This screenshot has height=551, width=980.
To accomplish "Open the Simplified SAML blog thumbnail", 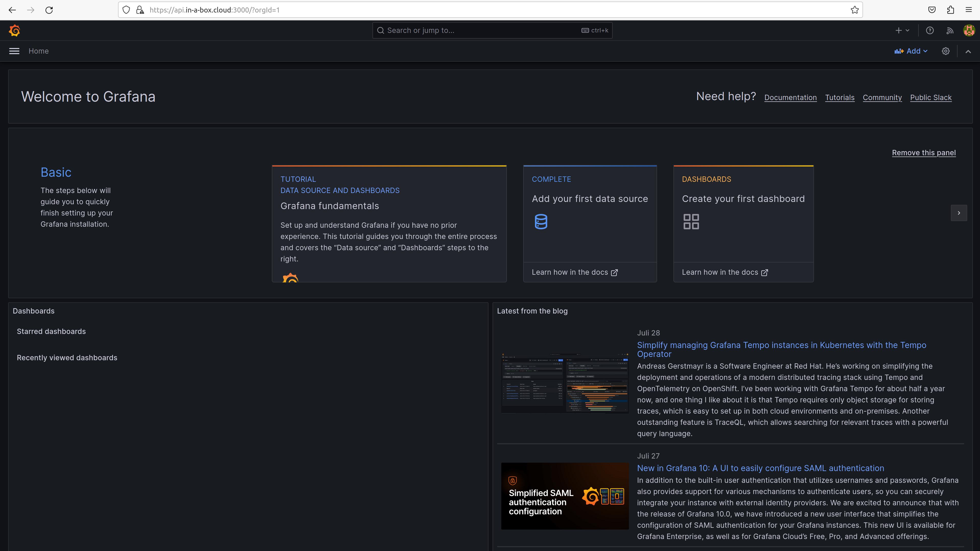I will pos(565,496).
